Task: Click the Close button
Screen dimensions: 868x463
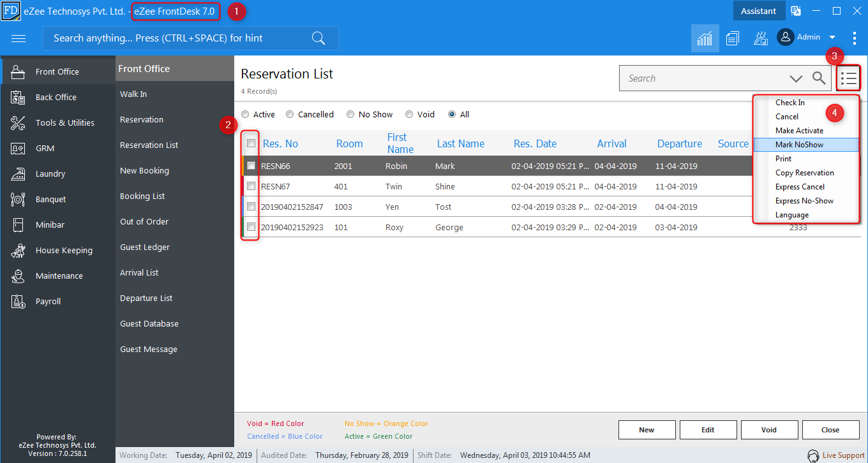Action: click(830, 430)
